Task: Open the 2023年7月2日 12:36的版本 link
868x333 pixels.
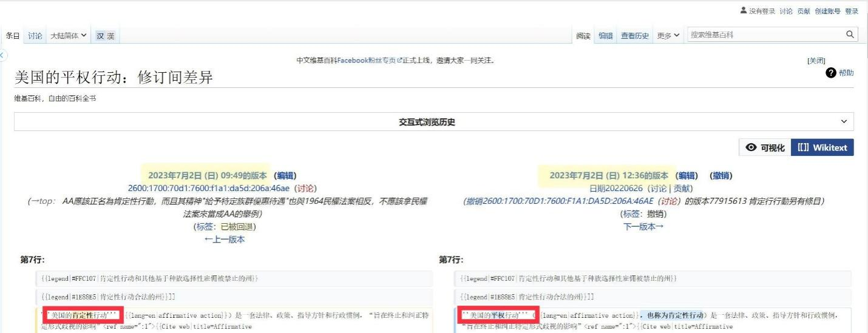Action: pyautogui.click(x=609, y=176)
